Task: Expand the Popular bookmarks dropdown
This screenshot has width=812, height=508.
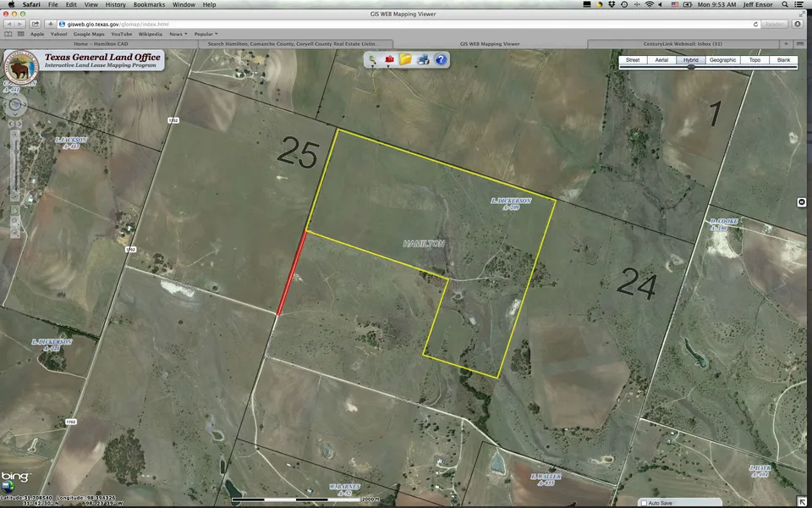Action: tap(207, 35)
